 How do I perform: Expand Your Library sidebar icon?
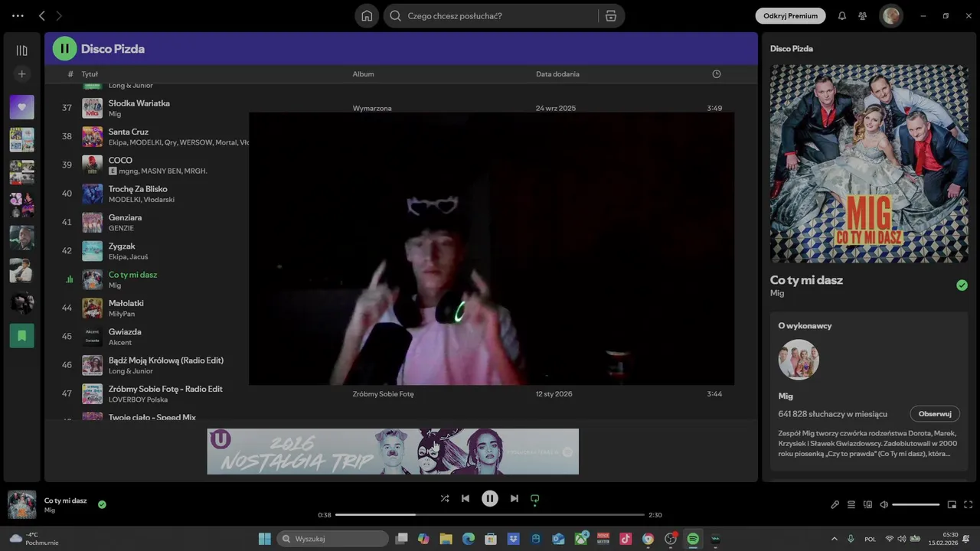click(x=21, y=51)
